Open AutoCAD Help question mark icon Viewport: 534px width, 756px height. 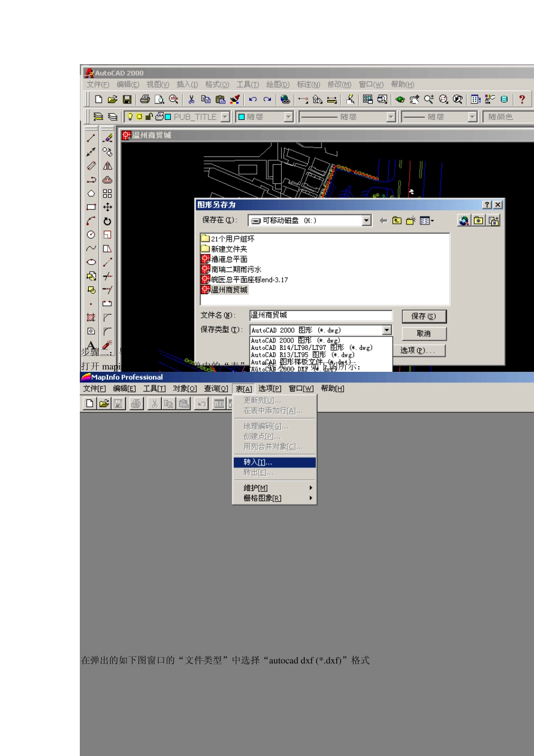(x=522, y=100)
